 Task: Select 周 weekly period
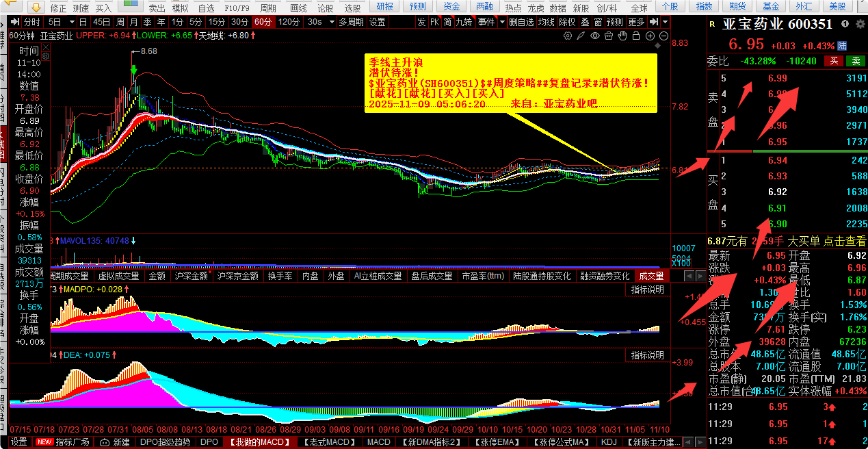120,21
